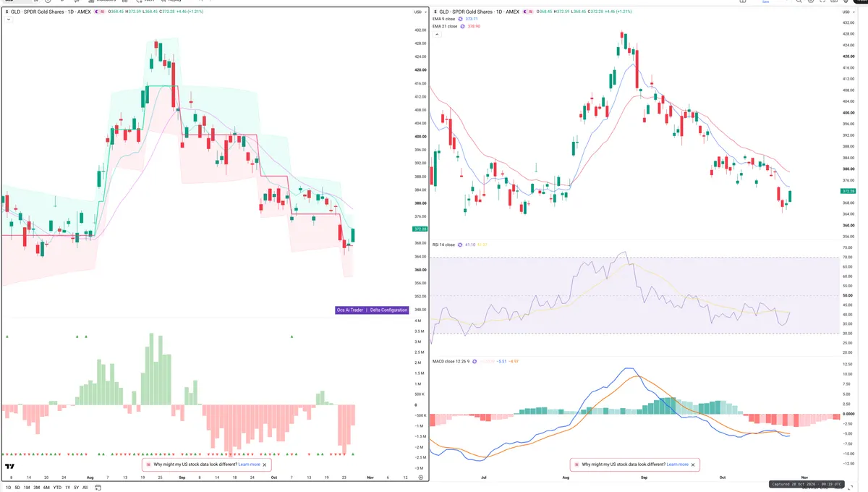Open left chart settings gear icon
Viewport: 868px width, 492px height.
420,478
